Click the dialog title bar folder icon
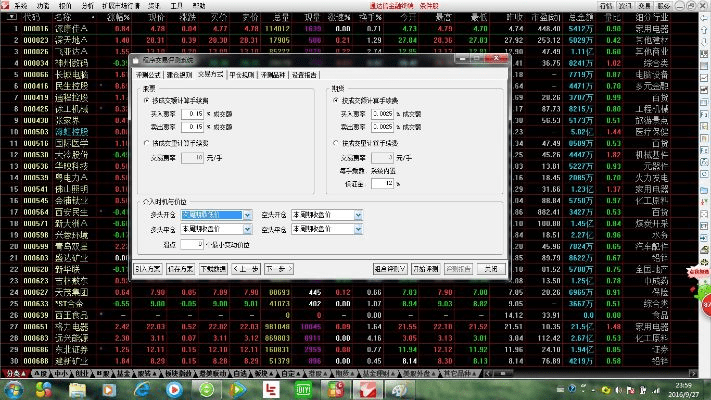The height and width of the screenshot is (400, 711). (x=136, y=60)
